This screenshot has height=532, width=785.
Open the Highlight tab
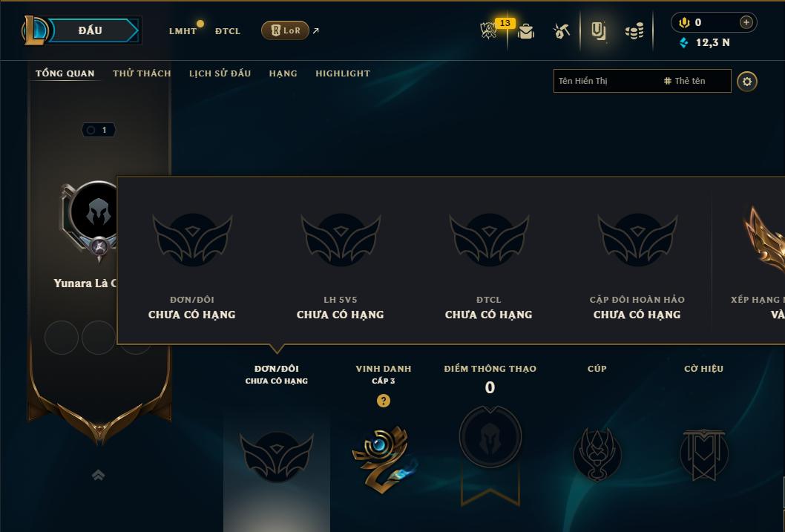[x=343, y=73]
